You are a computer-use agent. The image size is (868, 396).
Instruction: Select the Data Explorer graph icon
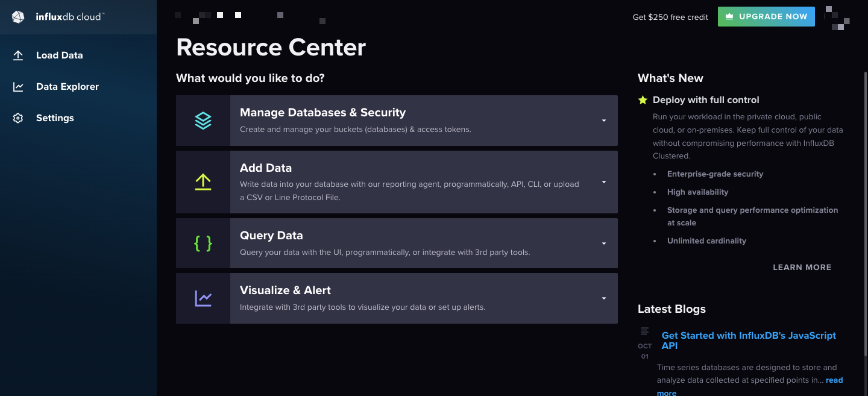pyautogui.click(x=18, y=86)
